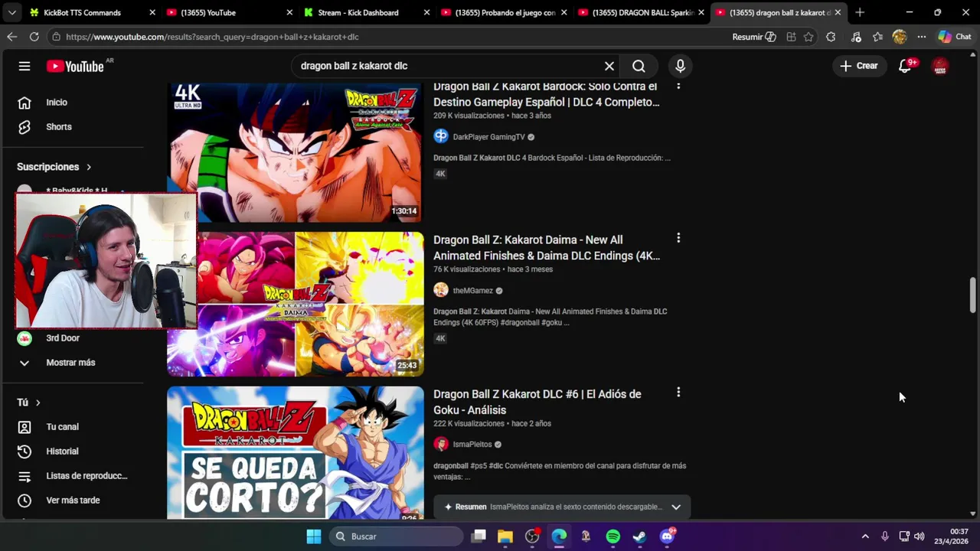This screenshot has height=551, width=980.
Task: Open Edge favorites list icon
Action: (x=877, y=37)
